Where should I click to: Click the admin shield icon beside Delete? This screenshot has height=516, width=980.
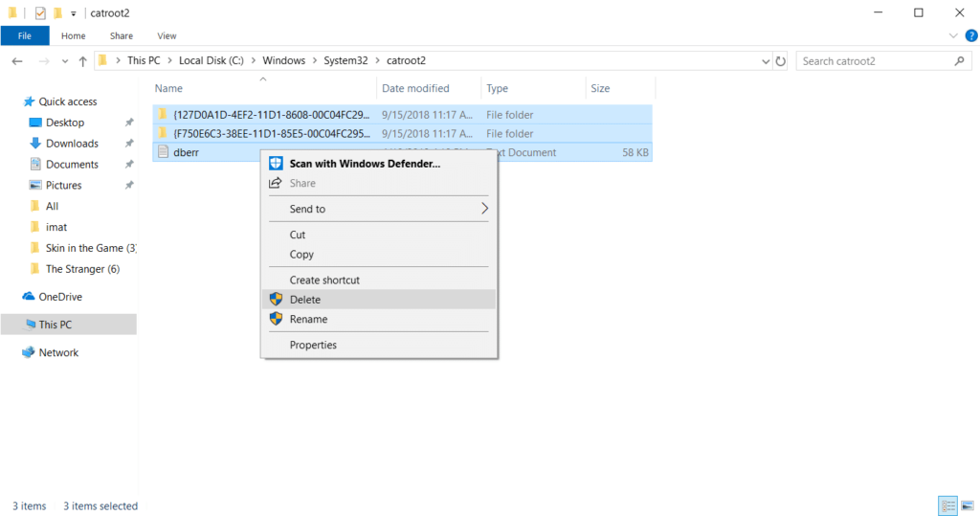tap(276, 299)
